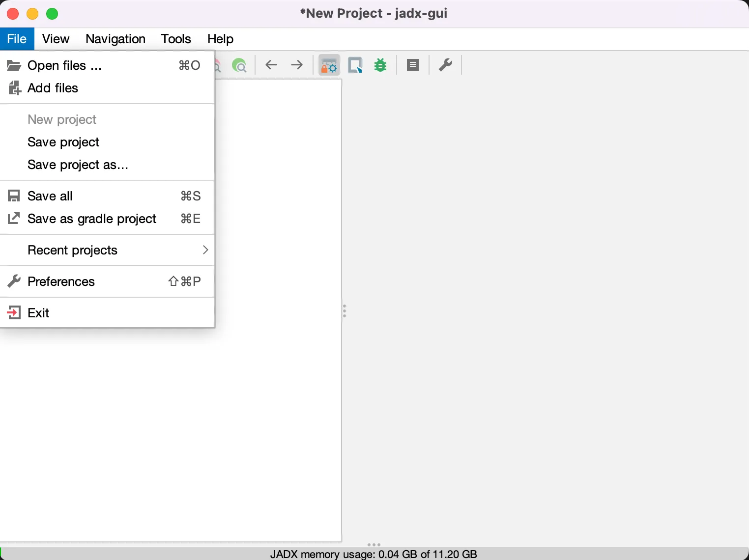Click the wrench preferences toolbar icon
This screenshot has height=560, width=749.
445,65
